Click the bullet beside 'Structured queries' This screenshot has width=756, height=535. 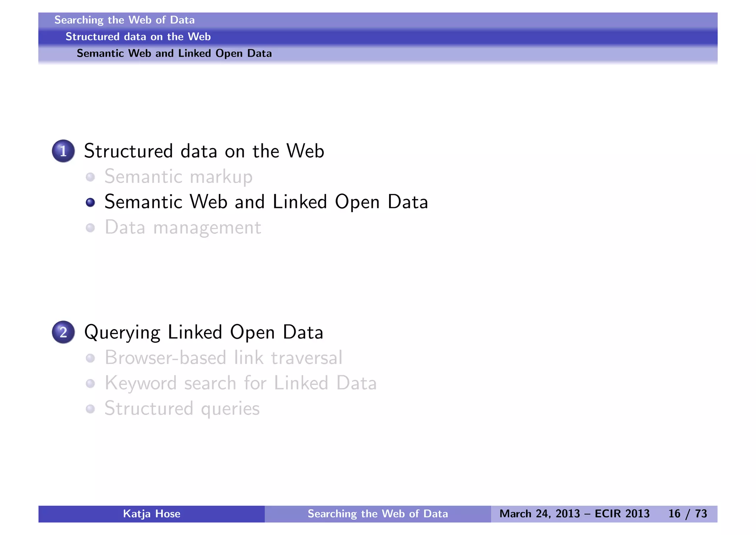90,409
